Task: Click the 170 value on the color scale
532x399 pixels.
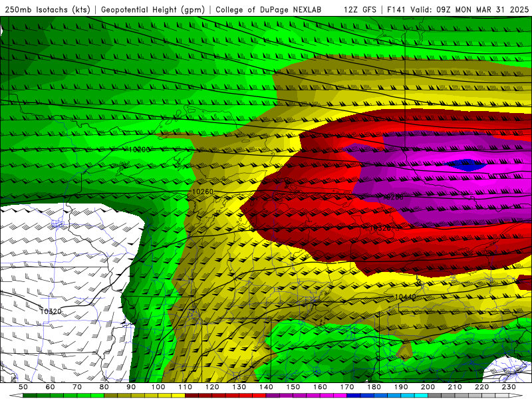Action: tap(346, 387)
